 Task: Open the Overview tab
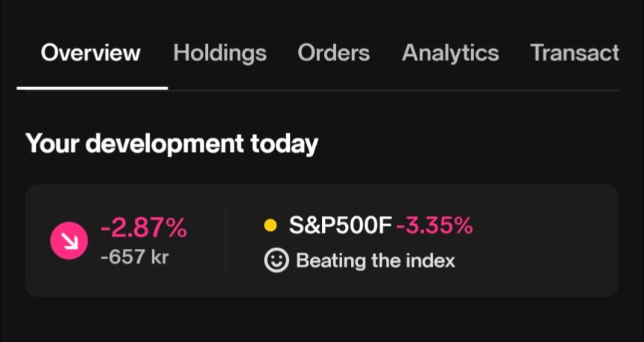(x=91, y=53)
